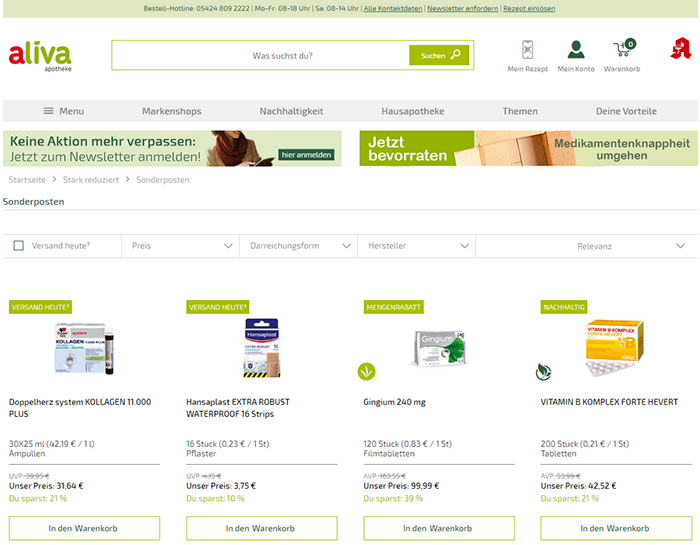
Task: Click the VERSAND HEUTE badge on Hansaplast
Action: pos(217,307)
